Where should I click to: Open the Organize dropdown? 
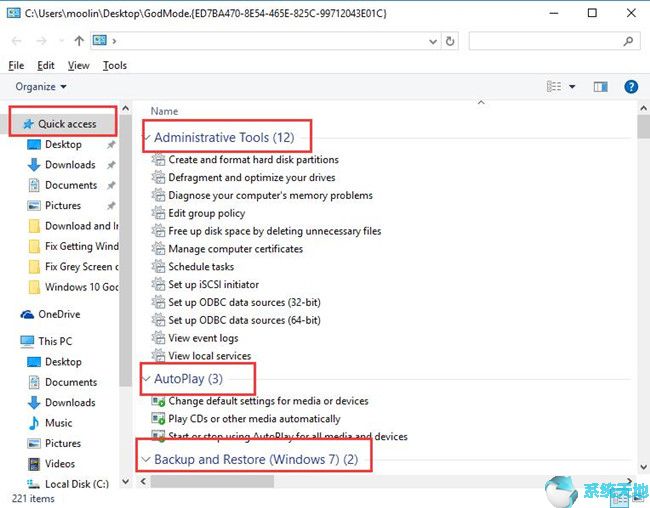coord(41,87)
